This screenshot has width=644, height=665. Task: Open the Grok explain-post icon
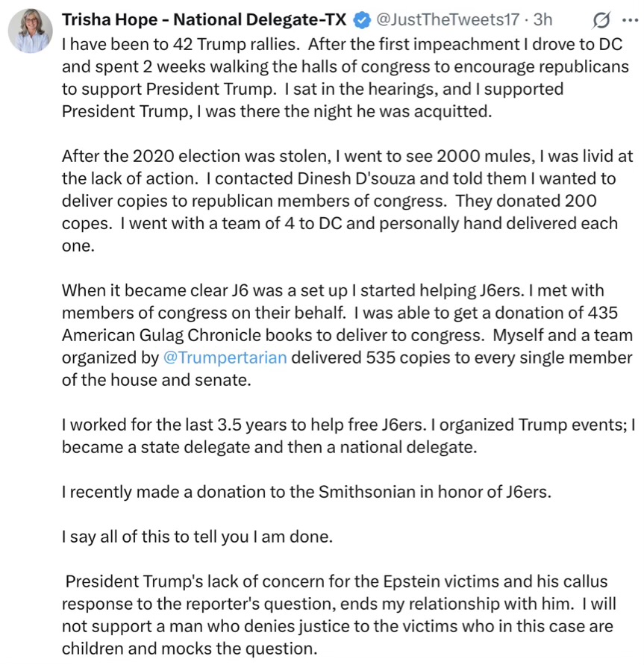pos(601,20)
